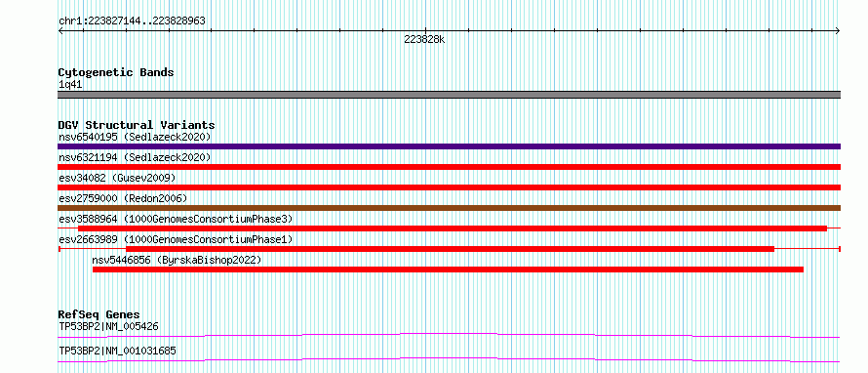868x373 pixels.
Task: Click the red esv34082 variant bar
Action: click(449, 187)
